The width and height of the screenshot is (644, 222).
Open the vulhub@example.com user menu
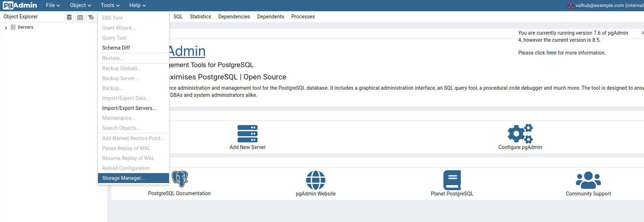(x=606, y=5)
